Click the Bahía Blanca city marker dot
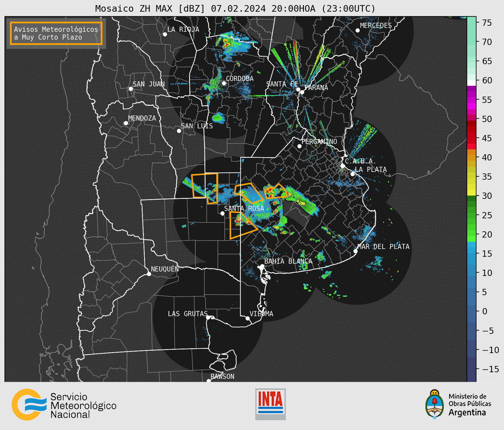Image resolution: width=504 pixels, height=430 pixels. (262, 266)
